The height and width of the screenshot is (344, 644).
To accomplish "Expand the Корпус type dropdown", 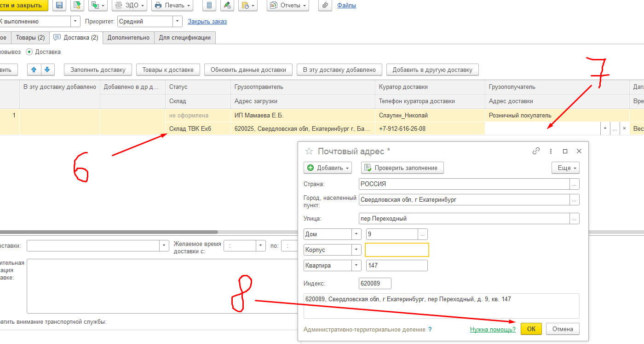I will coord(357,250).
